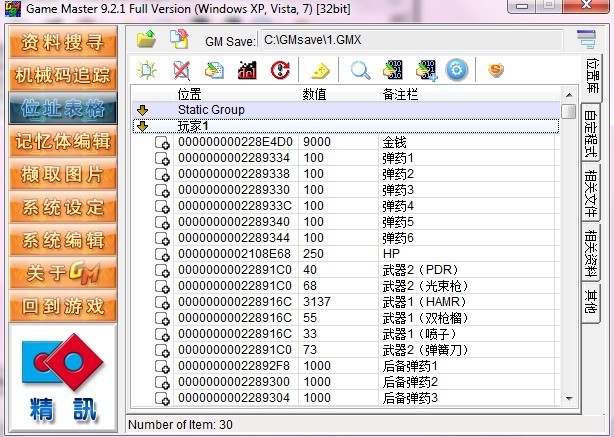This screenshot has height=437, width=614.
Task: Click the red circular refresh icon
Action: [x=280, y=71]
